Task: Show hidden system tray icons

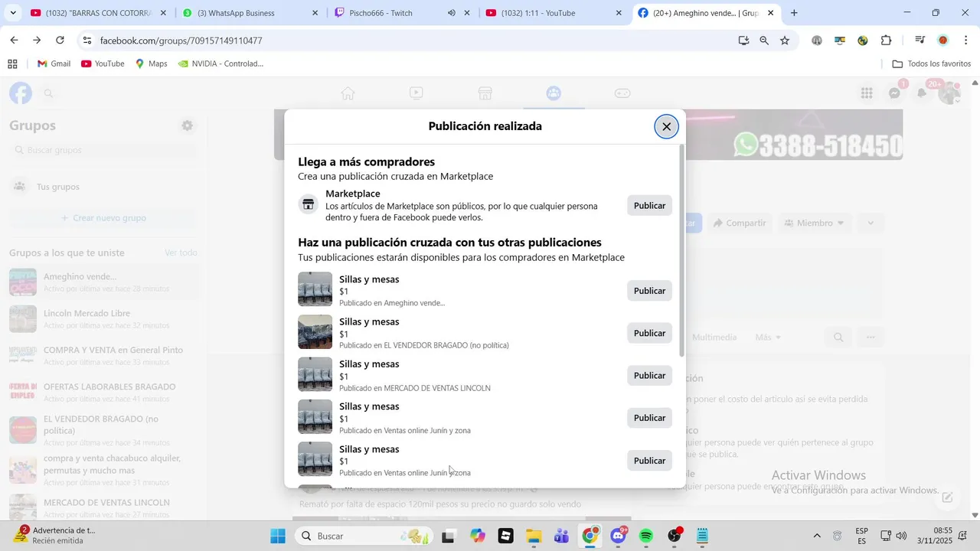Action: tap(816, 536)
